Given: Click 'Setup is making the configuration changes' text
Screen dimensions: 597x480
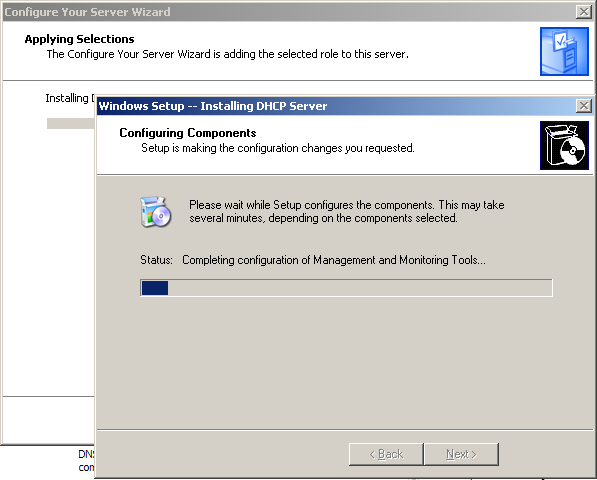Looking at the screenshot, I should click(x=278, y=148).
